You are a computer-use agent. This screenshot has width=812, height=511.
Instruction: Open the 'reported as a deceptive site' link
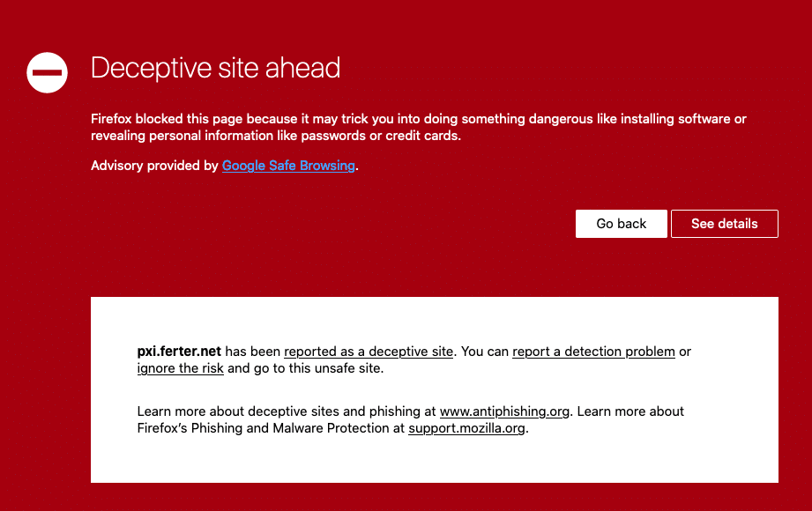[369, 352]
